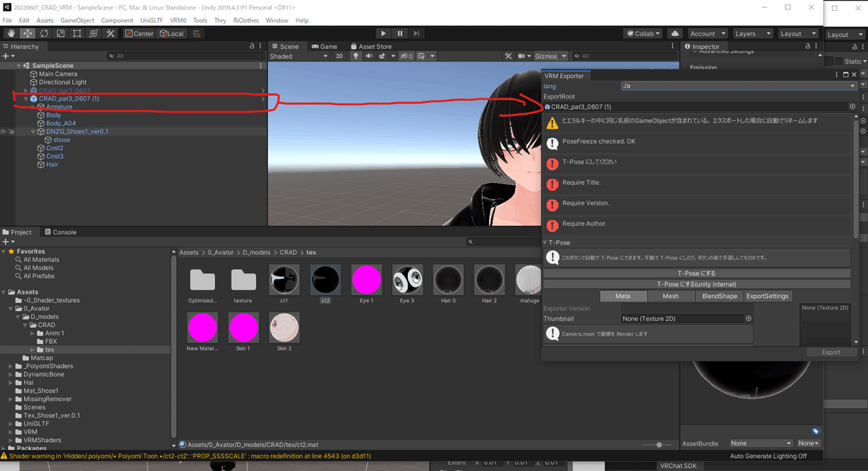The height and width of the screenshot is (471, 868).
Task: Open Gizmos dropdown arrow
Action: (563, 56)
